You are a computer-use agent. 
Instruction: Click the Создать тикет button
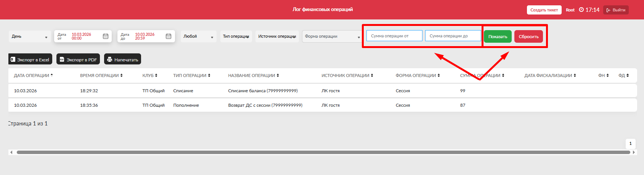click(544, 10)
